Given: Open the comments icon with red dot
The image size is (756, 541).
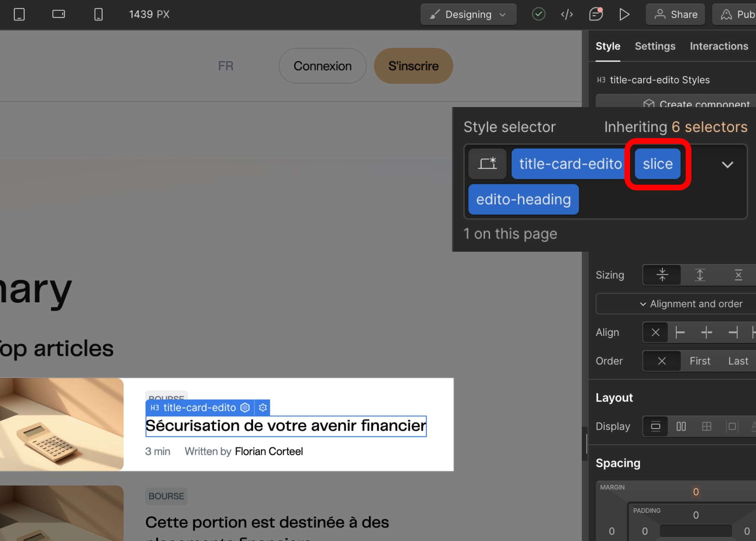Looking at the screenshot, I should point(596,14).
